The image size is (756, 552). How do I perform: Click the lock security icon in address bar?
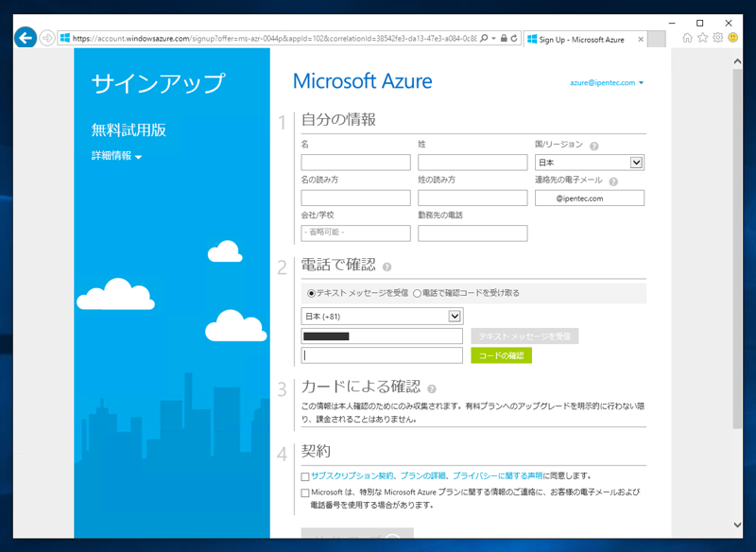point(504,39)
